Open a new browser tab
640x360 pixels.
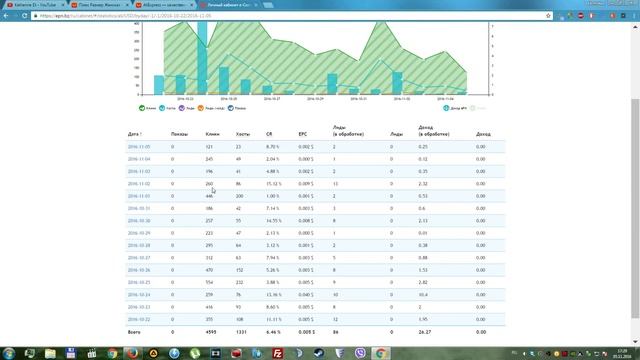coord(268,5)
